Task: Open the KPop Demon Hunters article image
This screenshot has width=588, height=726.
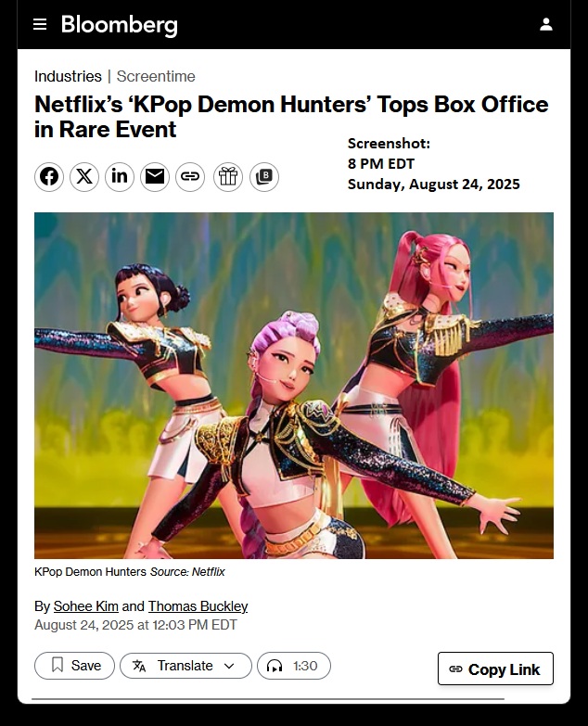Action: click(294, 385)
